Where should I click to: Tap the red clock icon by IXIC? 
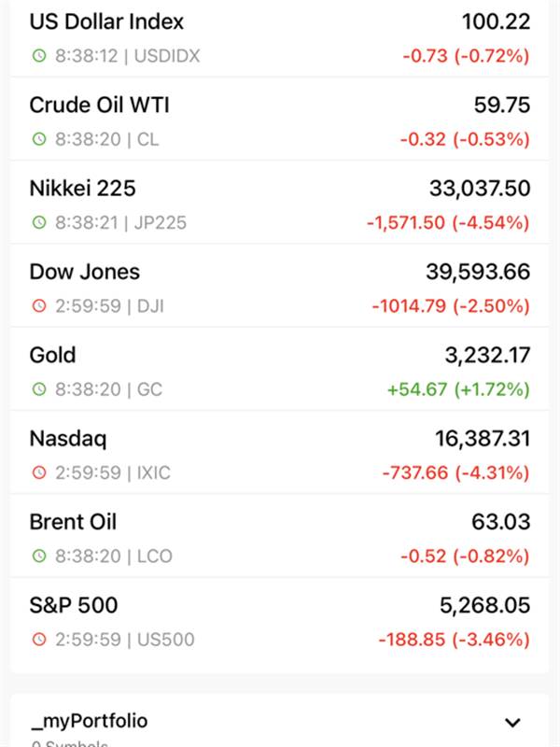39,472
